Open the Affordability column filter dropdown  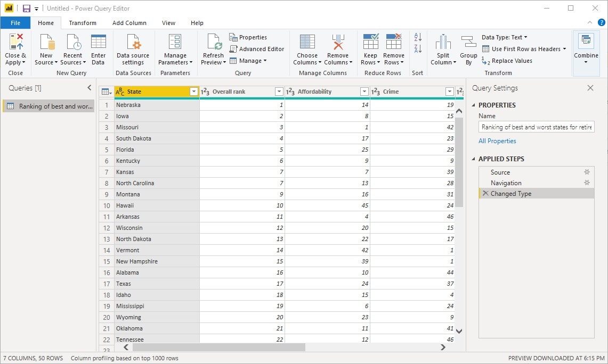364,92
